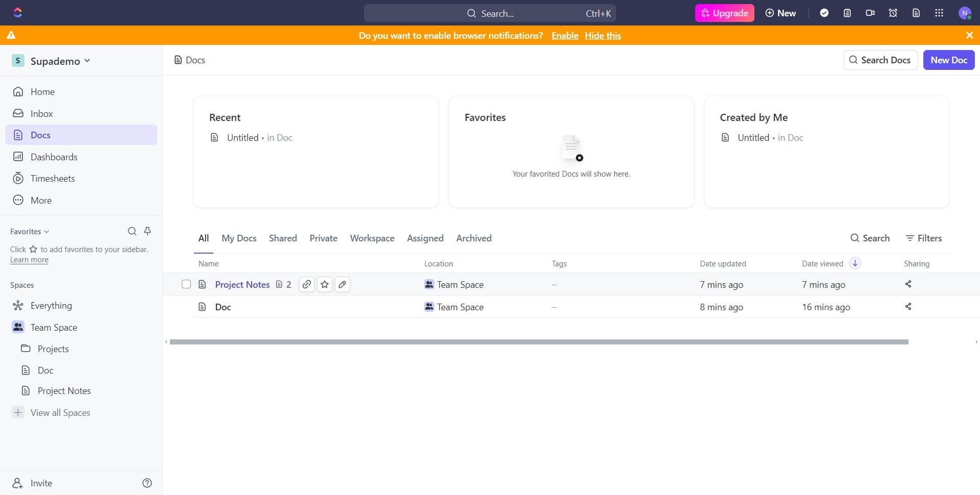
Task: Edit the Project Notes doc name
Action: [342, 284]
